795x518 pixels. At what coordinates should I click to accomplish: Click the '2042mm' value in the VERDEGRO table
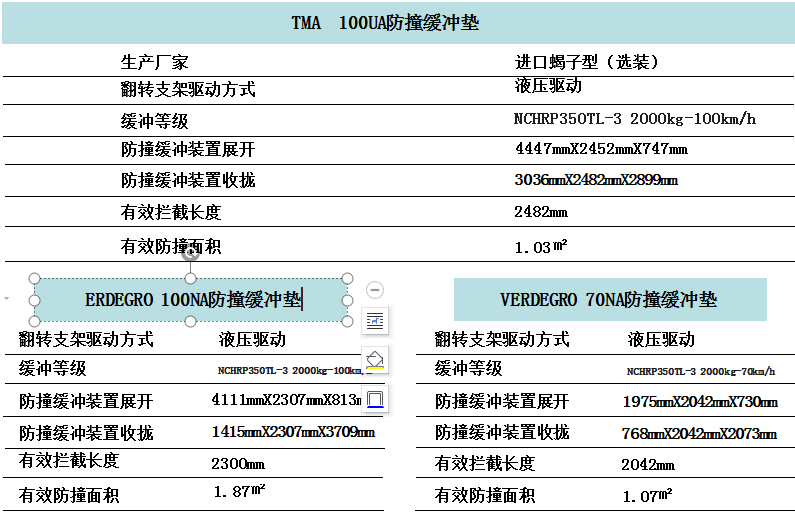click(x=648, y=464)
